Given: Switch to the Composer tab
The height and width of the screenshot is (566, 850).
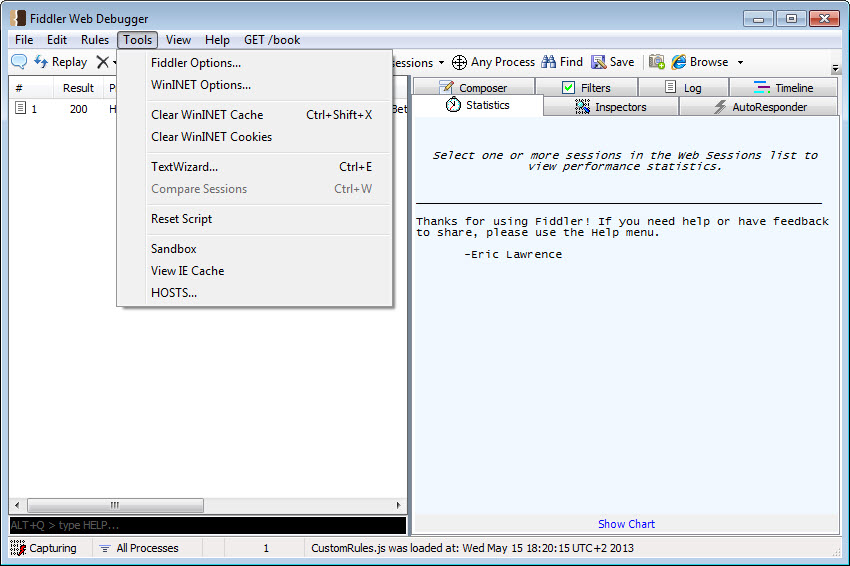Looking at the screenshot, I should [474, 87].
